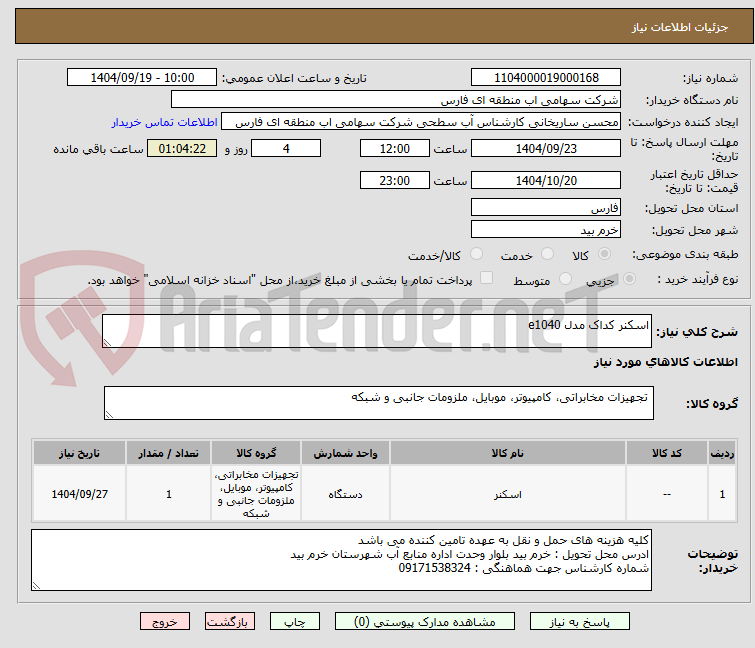Click the دستگاه unit cell
755x648 pixels.
[345, 494]
